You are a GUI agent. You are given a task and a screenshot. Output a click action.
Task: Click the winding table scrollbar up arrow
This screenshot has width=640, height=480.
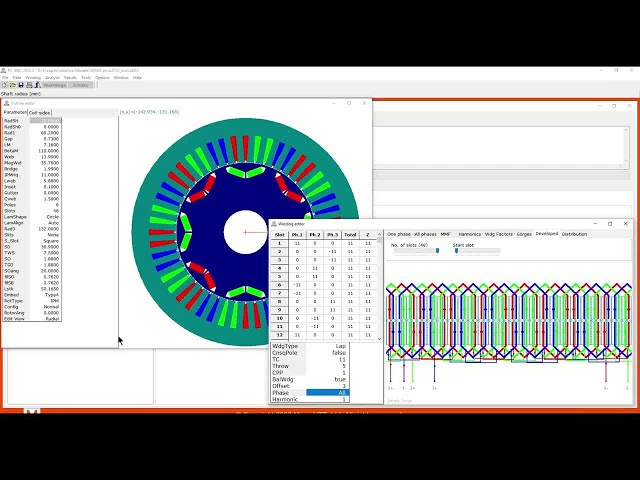pos(379,234)
